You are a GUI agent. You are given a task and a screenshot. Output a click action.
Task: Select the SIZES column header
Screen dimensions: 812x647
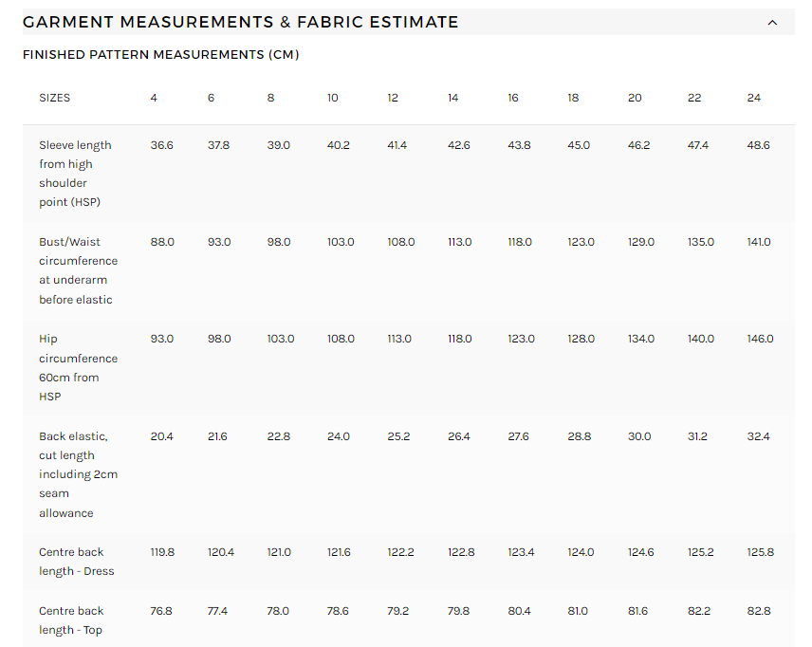pyautogui.click(x=54, y=98)
